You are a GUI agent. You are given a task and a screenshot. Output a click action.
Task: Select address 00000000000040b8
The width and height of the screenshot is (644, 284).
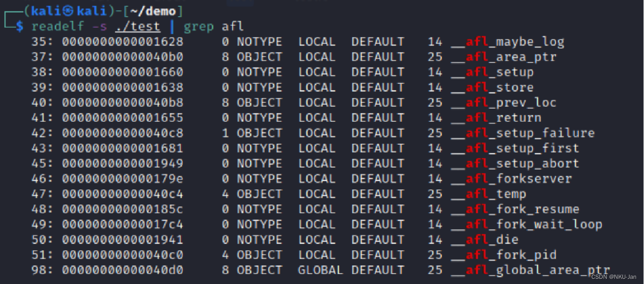pyautogui.click(x=123, y=103)
